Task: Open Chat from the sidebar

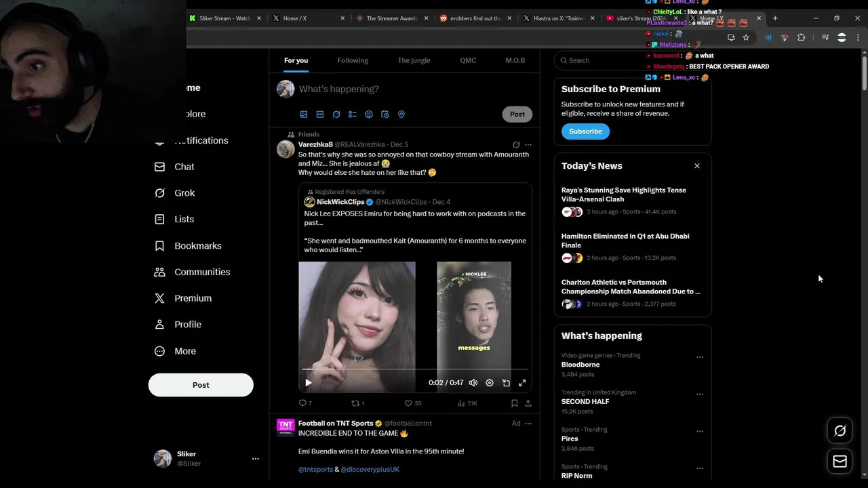Action: tap(174, 167)
